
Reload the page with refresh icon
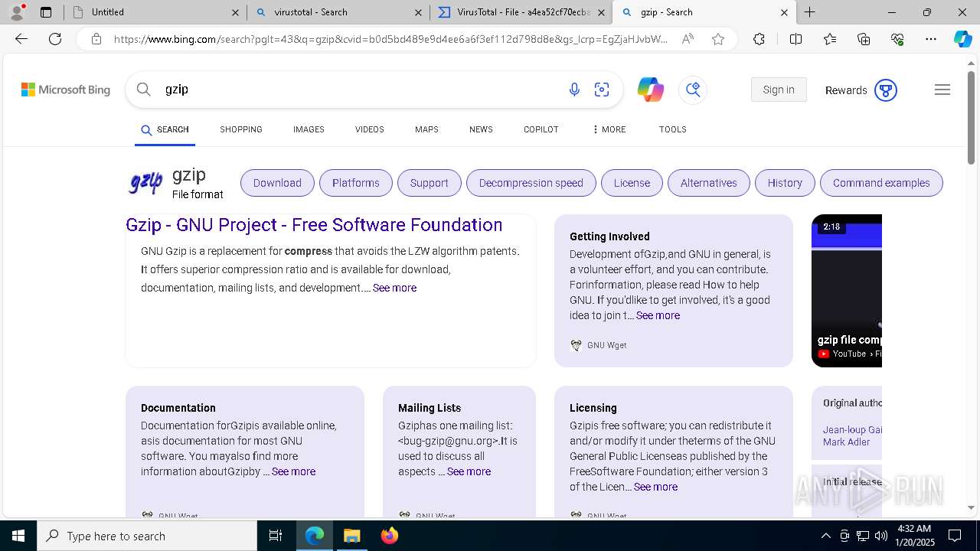click(x=55, y=39)
